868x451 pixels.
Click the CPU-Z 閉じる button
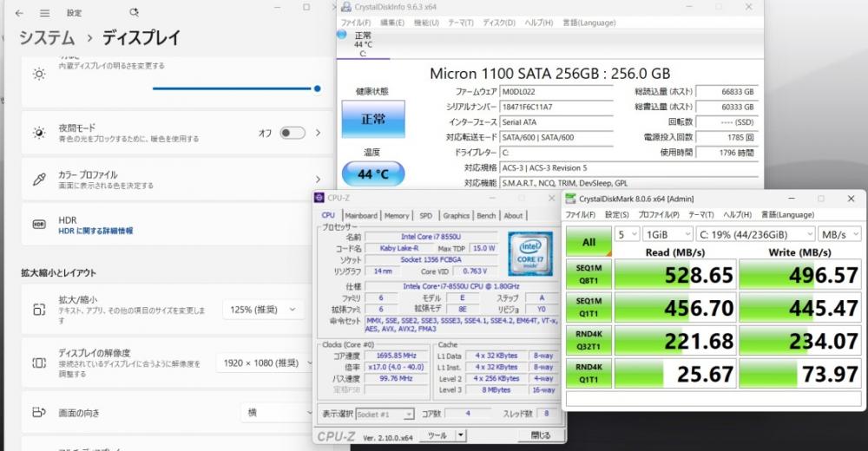point(540,435)
